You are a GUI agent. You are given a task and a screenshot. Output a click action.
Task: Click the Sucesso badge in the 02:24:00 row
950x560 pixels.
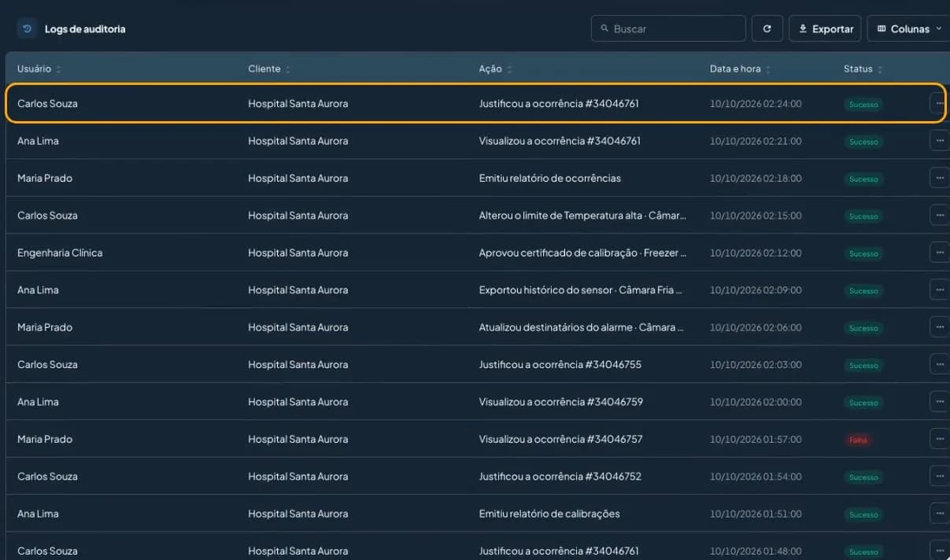click(863, 104)
